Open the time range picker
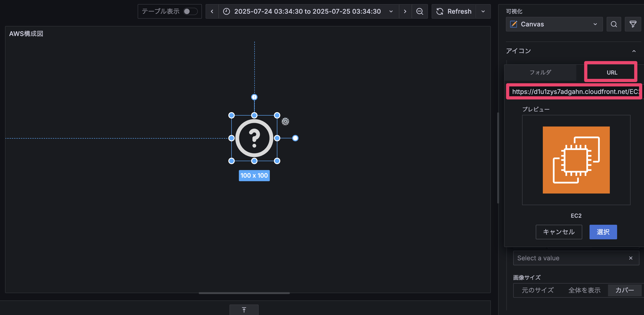This screenshot has width=644, height=315. tap(309, 11)
